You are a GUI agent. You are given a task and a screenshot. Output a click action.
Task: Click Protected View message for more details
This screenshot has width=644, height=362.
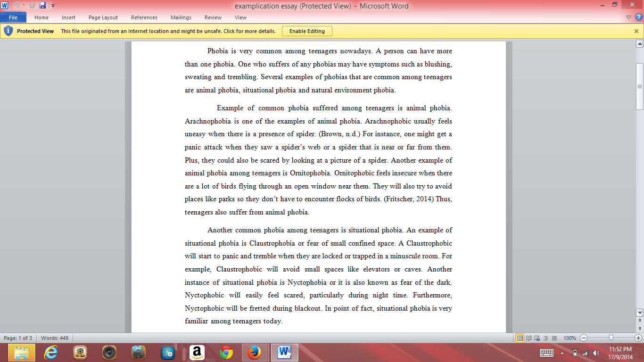pos(168,31)
